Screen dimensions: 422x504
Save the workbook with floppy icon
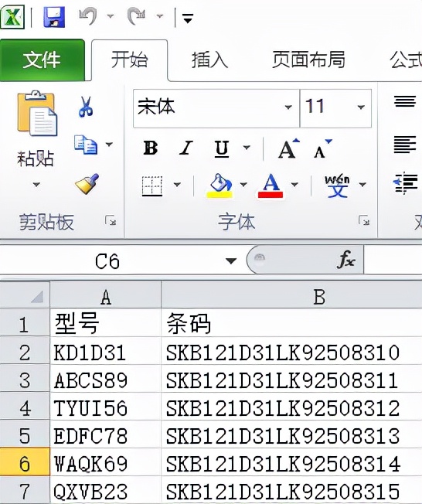(53, 17)
